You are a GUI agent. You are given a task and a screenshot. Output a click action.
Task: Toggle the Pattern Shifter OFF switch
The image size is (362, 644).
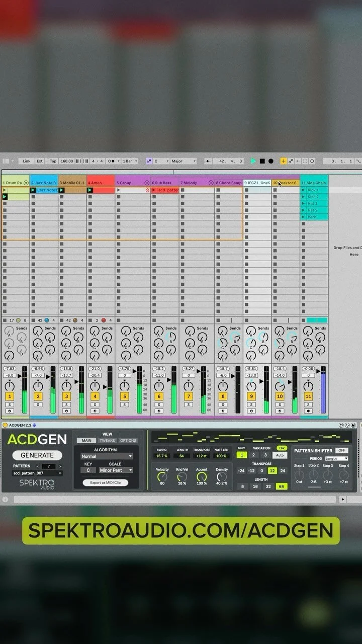342,450
